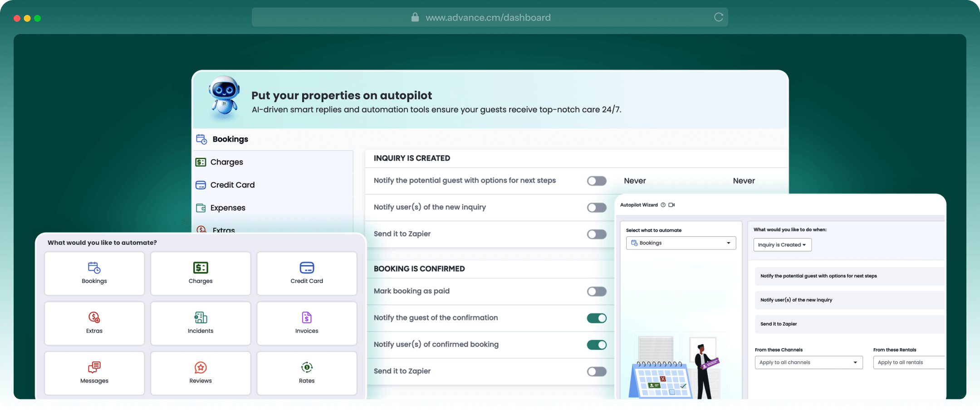This screenshot has height=413, width=980.
Task: Click the browser address bar URL
Action: click(x=488, y=17)
